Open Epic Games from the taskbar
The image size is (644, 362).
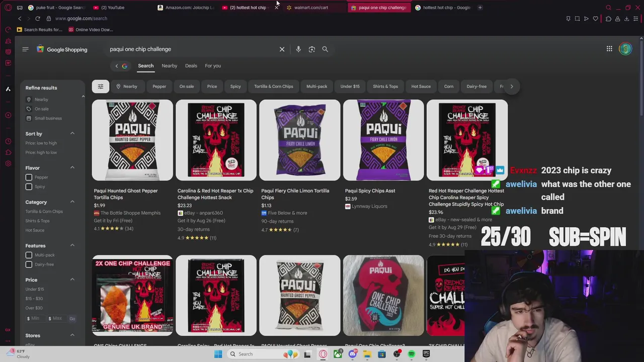pyautogui.click(x=426, y=354)
